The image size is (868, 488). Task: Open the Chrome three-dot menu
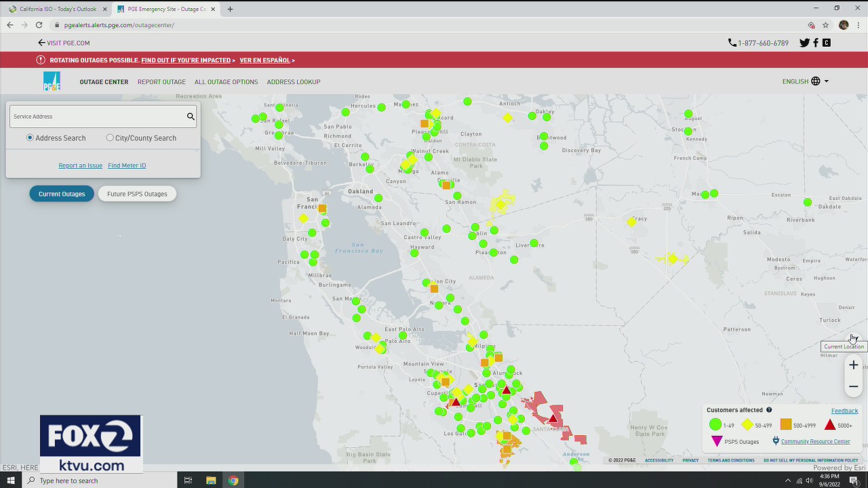pyautogui.click(x=859, y=25)
